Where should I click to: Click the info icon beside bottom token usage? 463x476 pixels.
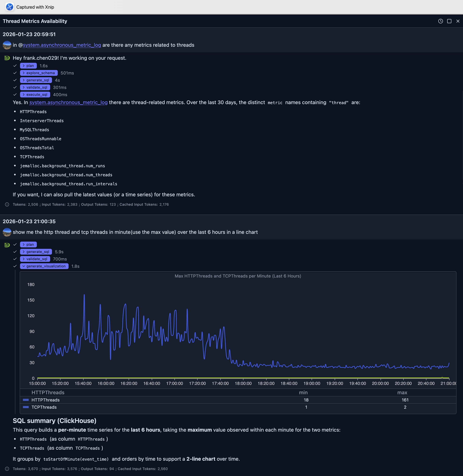(x=7, y=469)
